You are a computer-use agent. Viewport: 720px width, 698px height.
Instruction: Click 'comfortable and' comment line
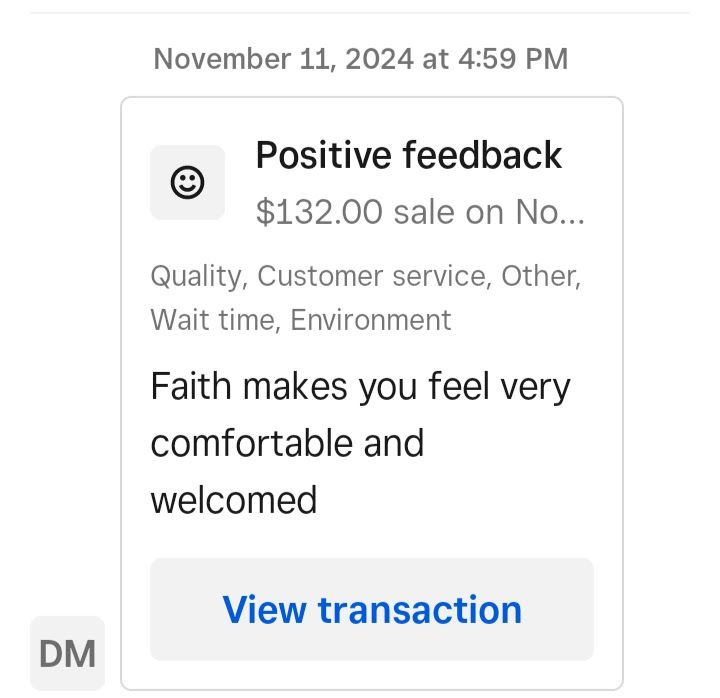click(x=287, y=443)
